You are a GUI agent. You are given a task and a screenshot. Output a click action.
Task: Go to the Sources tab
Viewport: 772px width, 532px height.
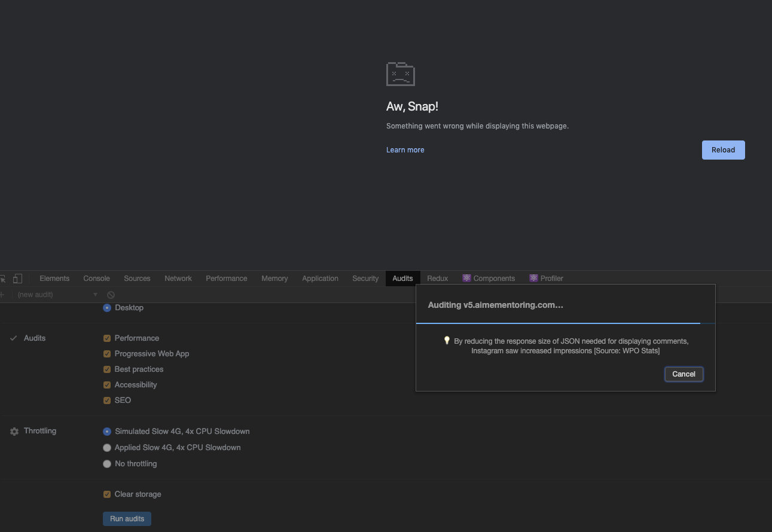(137, 279)
